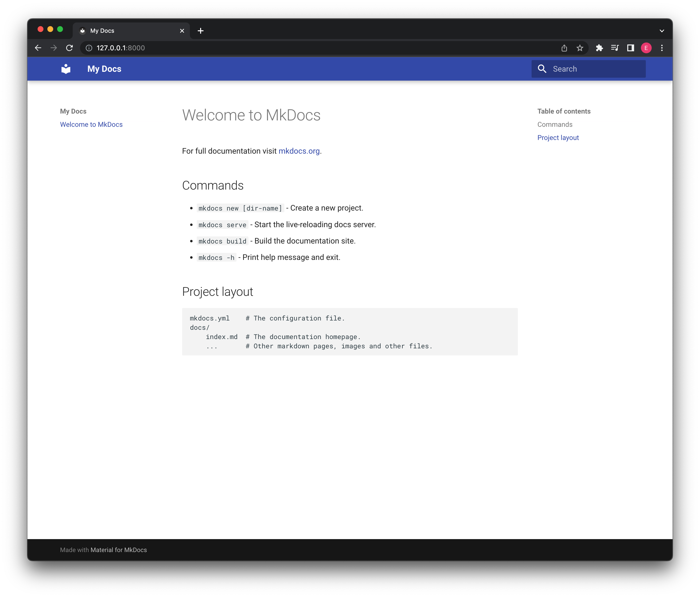Click the browser bookmark star icon

click(x=580, y=48)
